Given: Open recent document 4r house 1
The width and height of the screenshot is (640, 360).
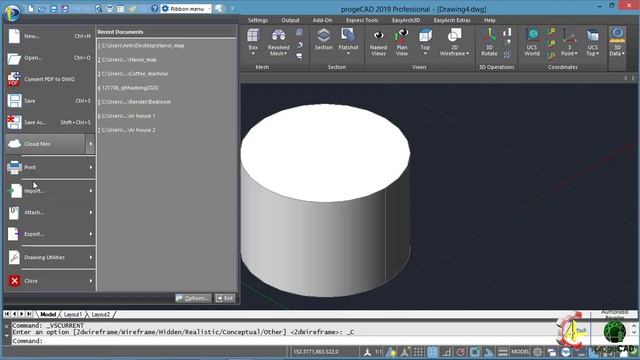Looking at the screenshot, I should [126, 116].
